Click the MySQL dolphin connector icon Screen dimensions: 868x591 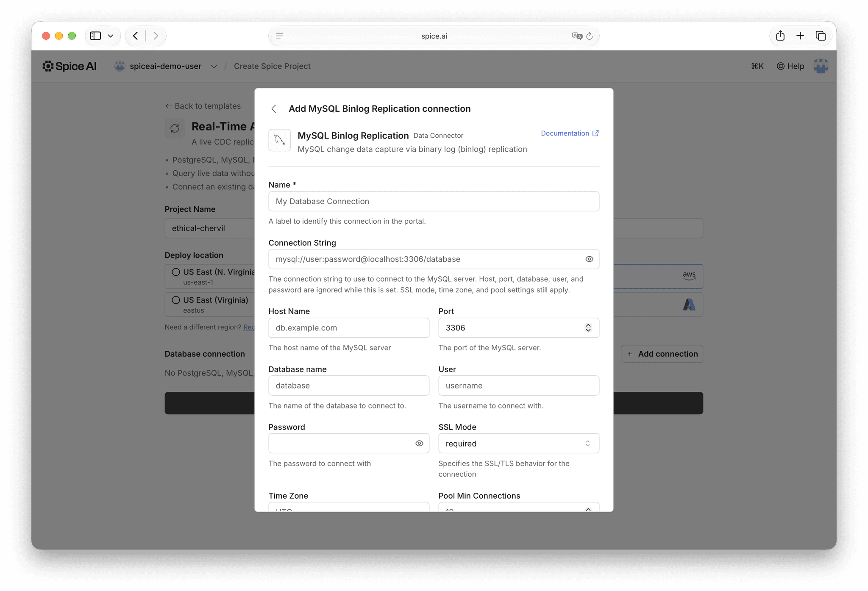(x=280, y=140)
